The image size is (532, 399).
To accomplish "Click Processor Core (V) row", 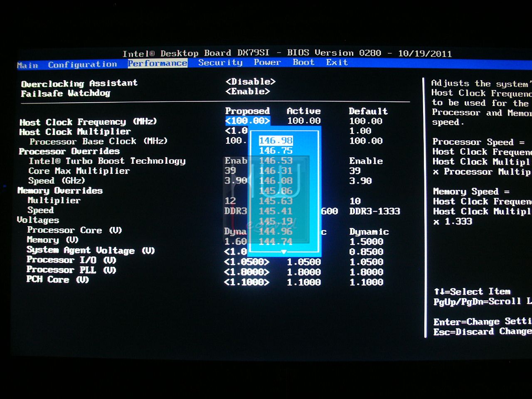I will click(74, 230).
